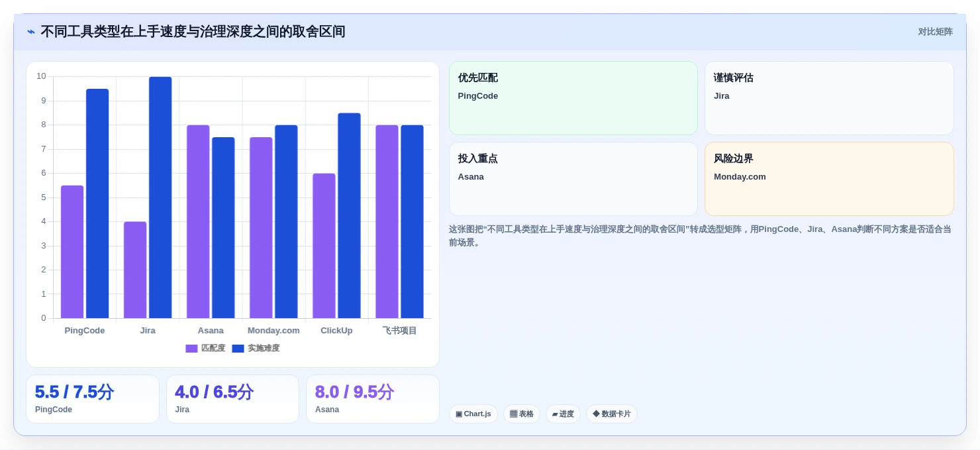The height and width of the screenshot is (450, 980).
Task: Click Asana purple 匹配度 bar
Action: [x=198, y=221]
